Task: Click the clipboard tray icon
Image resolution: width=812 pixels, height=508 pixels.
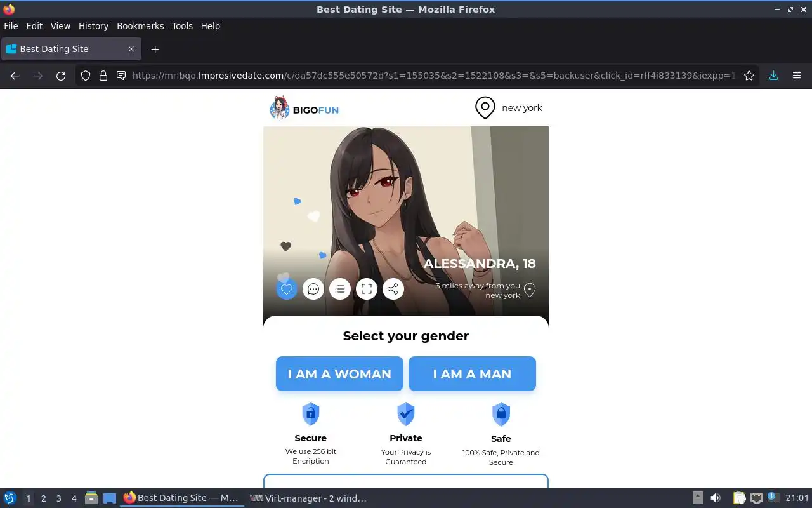Action: coord(739,498)
